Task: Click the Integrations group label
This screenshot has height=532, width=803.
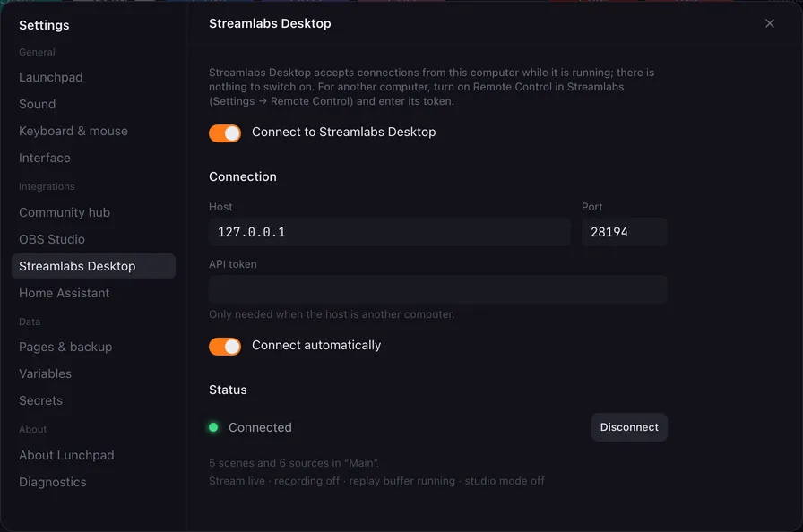Action: [x=47, y=186]
